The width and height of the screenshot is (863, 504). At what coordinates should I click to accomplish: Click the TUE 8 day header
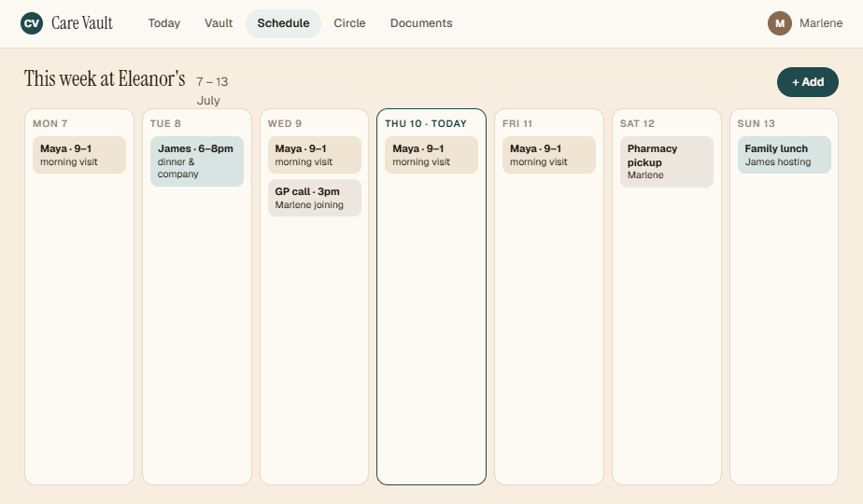pos(165,123)
